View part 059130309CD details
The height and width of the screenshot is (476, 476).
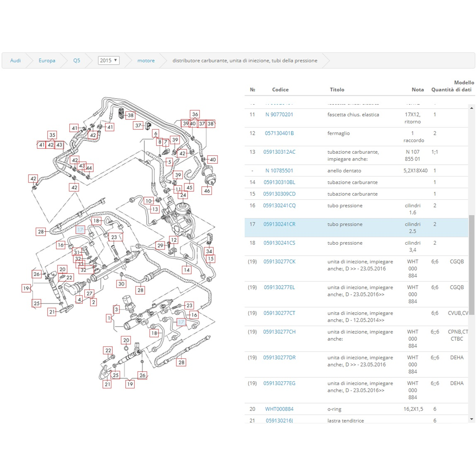pyautogui.click(x=279, y=194)
